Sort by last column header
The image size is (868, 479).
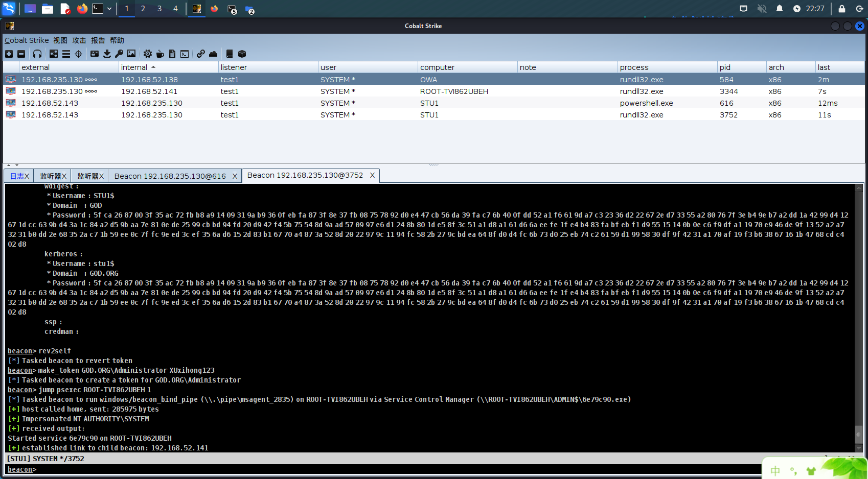840,67
